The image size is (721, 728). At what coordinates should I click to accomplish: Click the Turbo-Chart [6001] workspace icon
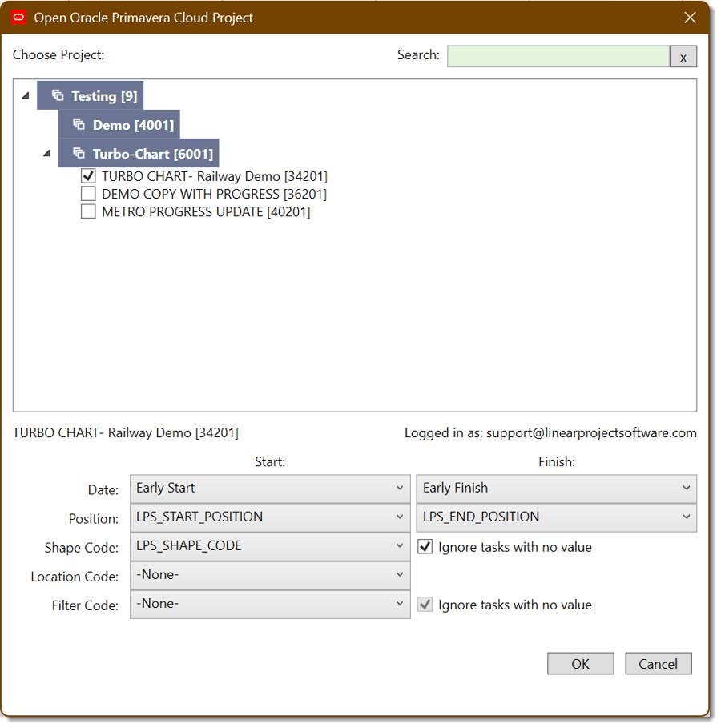click(79, 153)
